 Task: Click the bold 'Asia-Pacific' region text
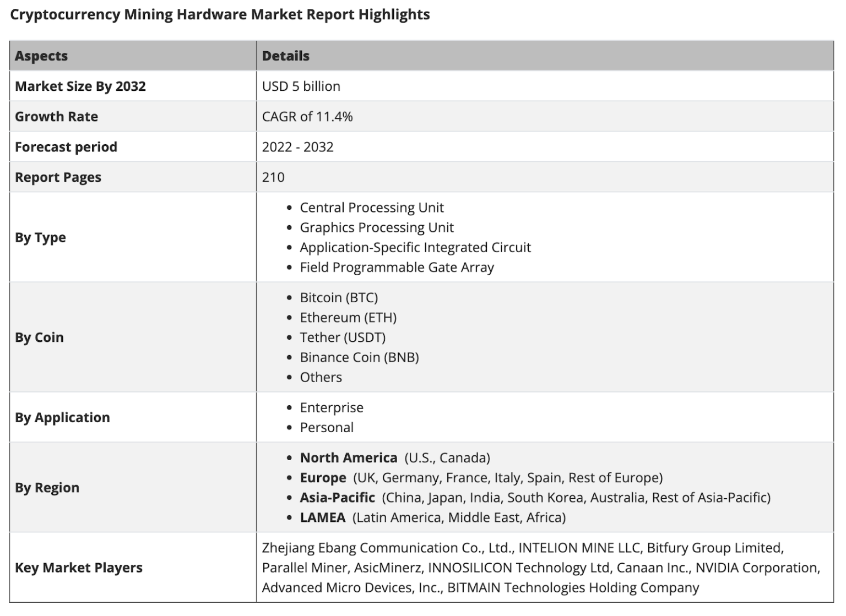point(338,498)
